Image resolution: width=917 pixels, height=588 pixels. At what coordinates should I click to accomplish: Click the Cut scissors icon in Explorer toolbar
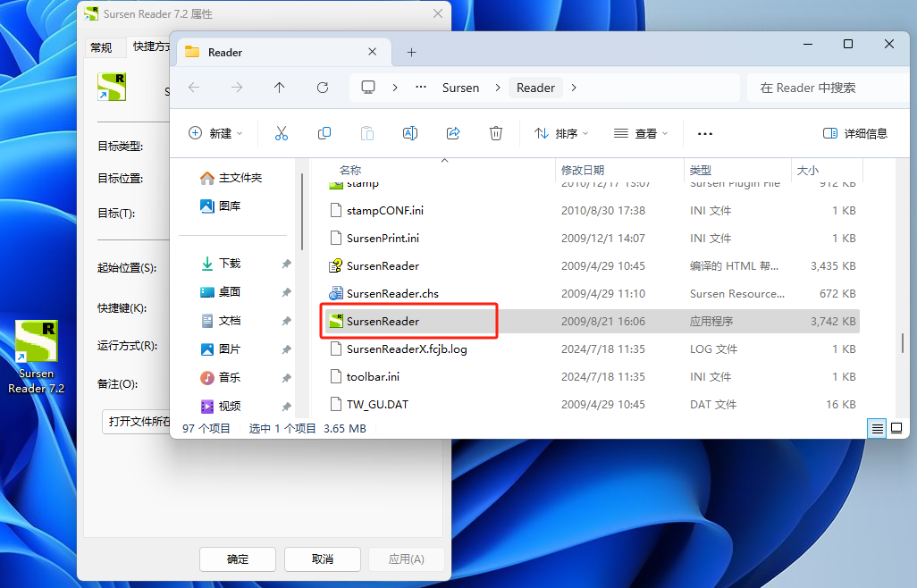tap(282, 133)
